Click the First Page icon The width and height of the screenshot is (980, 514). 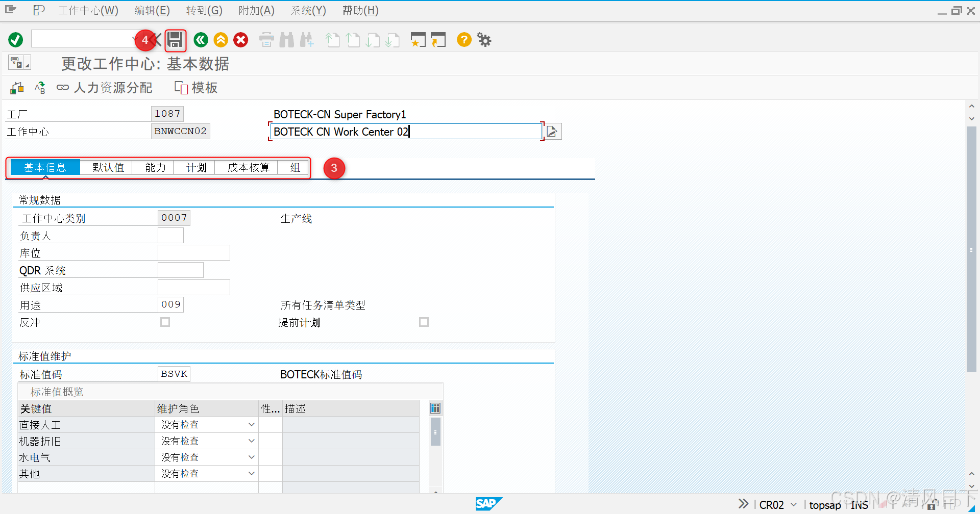333,40
